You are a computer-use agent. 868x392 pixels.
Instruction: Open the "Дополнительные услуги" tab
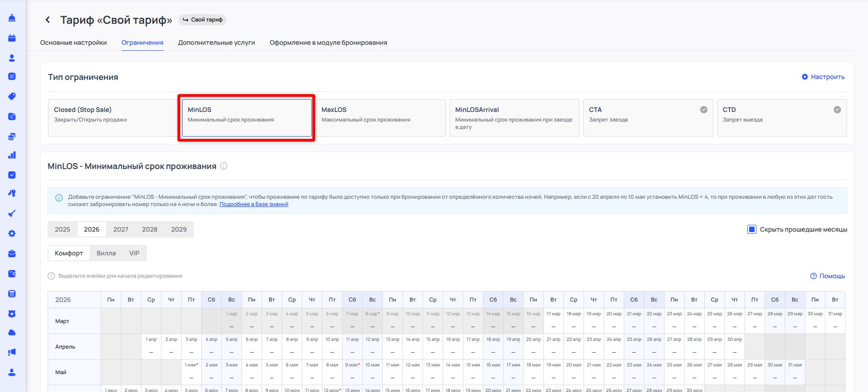click(x=216, y=42)
